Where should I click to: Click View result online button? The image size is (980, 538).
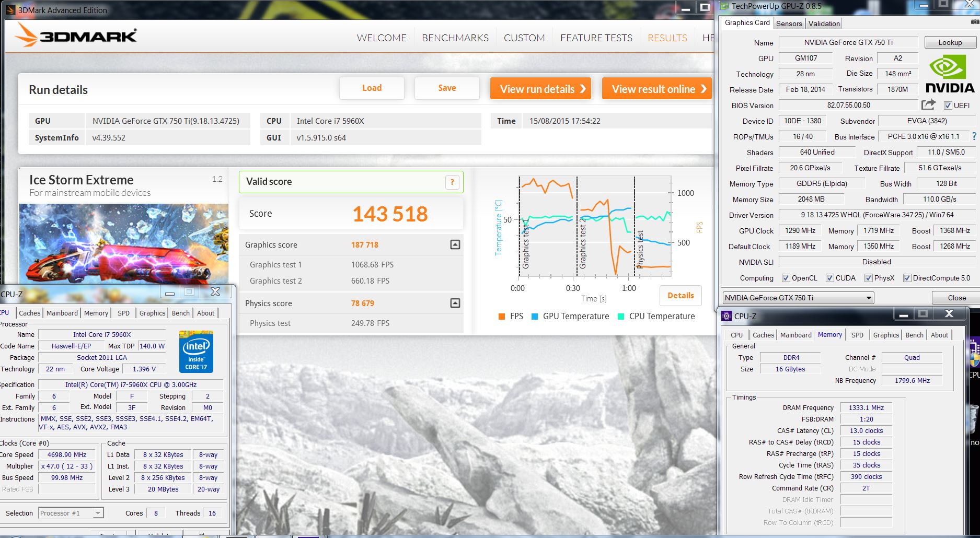tap(658, 89)
